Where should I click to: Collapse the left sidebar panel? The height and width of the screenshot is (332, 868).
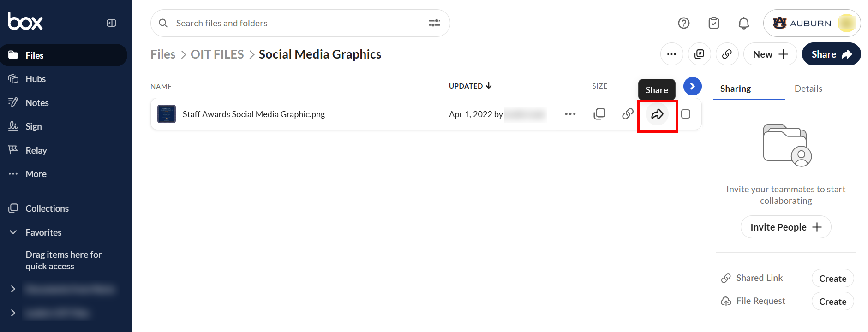[x=111, y=23]
